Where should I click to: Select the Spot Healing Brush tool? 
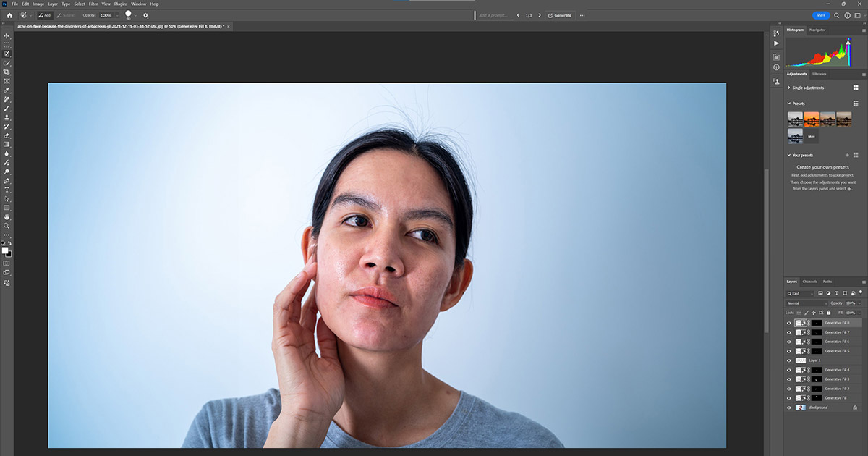click(x=7, y=99)
